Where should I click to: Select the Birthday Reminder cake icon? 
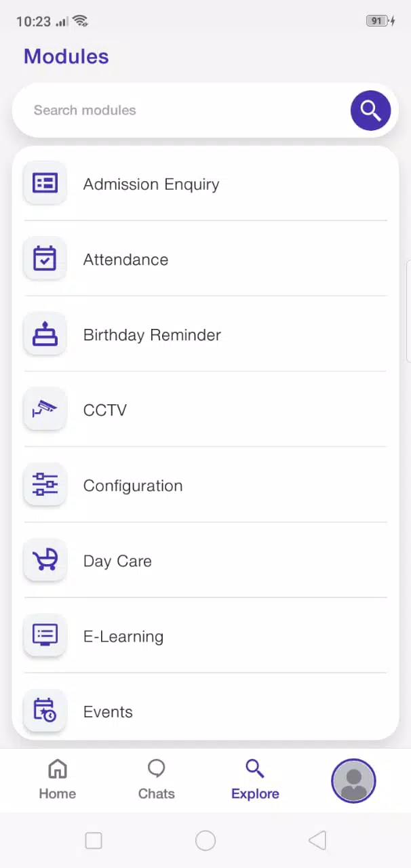click(x=45, y=334)
